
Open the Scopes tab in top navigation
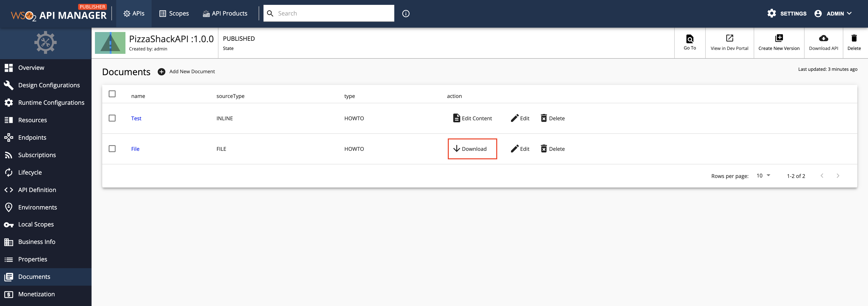click(x=174, y=14)
